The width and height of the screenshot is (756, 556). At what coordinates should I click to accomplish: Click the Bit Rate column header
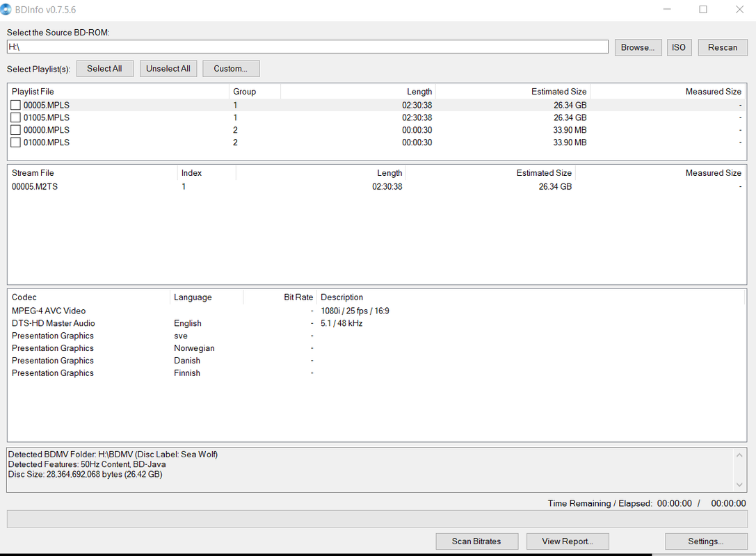tap(280, 297)
